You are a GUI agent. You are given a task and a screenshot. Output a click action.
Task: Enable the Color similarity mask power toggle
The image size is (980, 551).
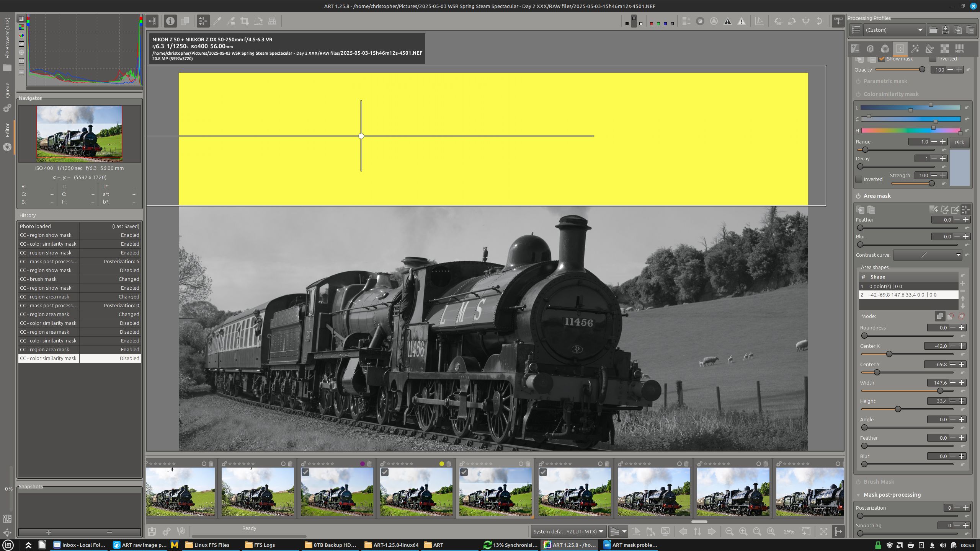858,94
